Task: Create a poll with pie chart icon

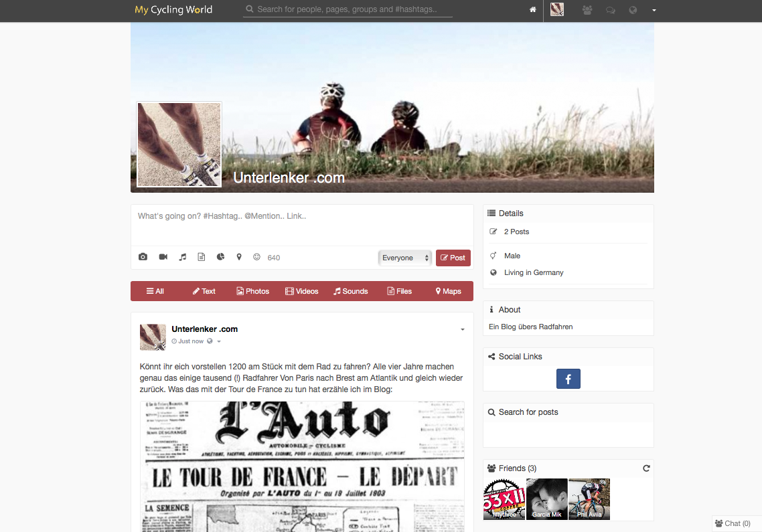Action: click(220, 257)
